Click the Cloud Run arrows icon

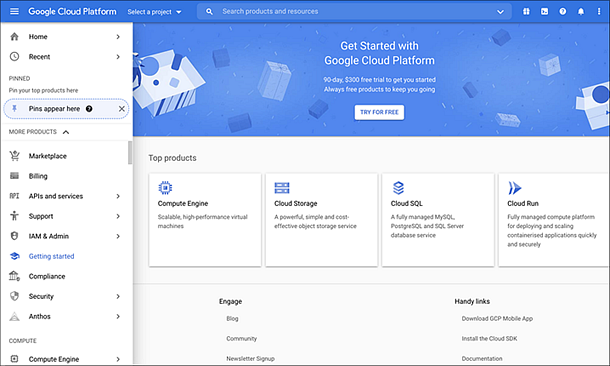(x=514, y=188)
